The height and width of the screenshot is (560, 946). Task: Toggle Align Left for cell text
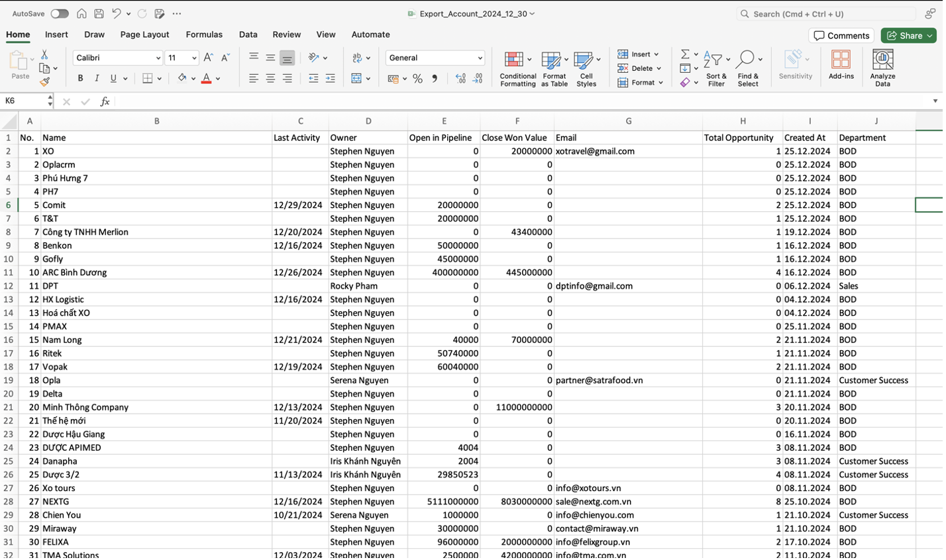tap(254, 79)
